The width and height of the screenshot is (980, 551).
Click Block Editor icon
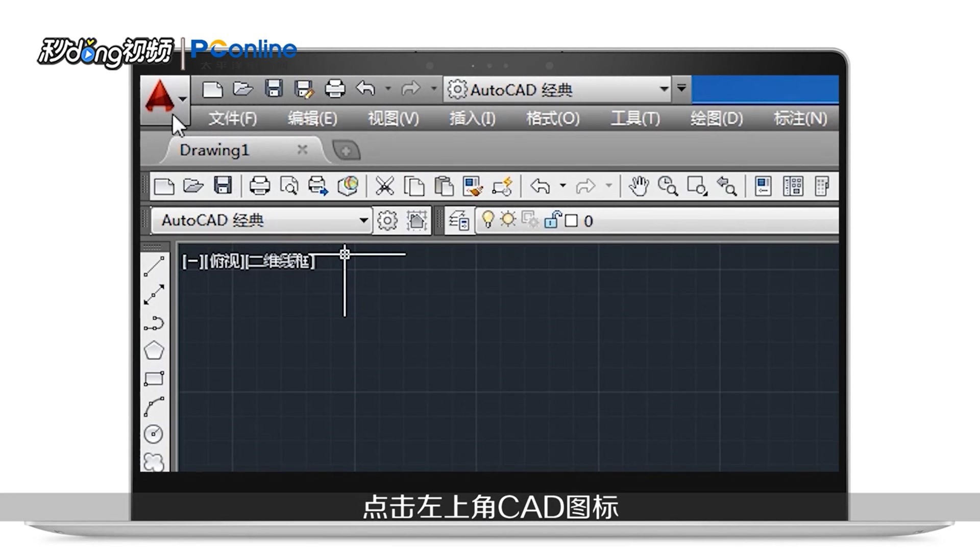click(502, 186)
